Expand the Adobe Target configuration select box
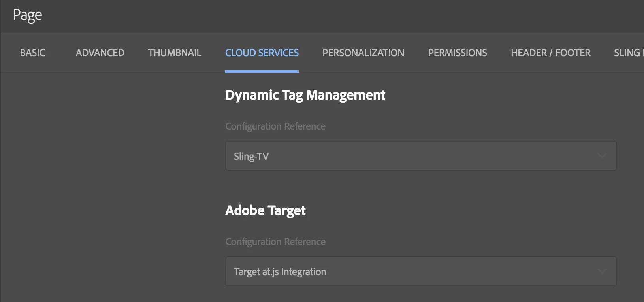Screen dimensions: 644x302 pos(420,271)
